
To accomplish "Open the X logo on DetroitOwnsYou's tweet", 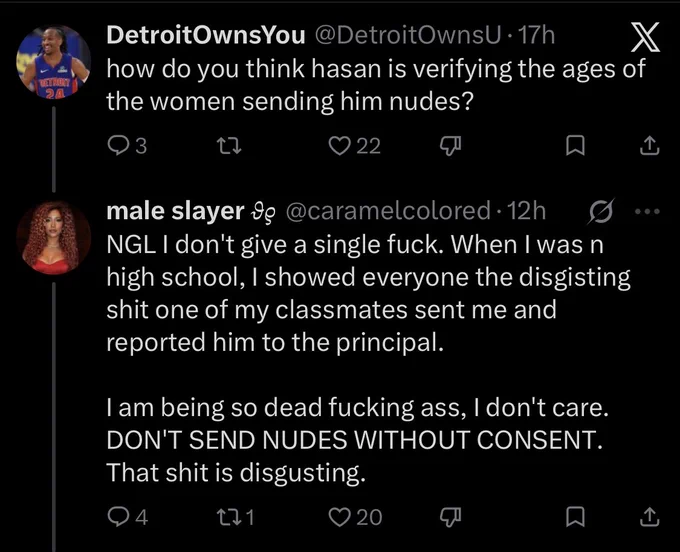I will tap(645, 37).
